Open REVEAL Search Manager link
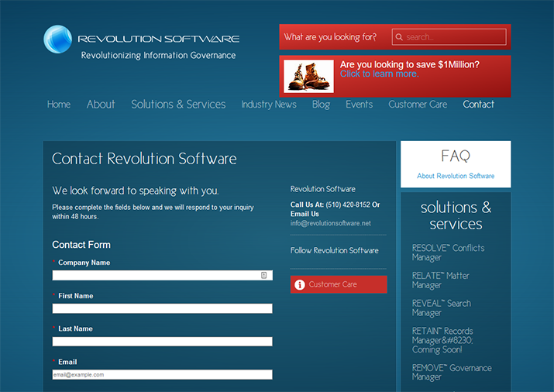 coord(442,308)
